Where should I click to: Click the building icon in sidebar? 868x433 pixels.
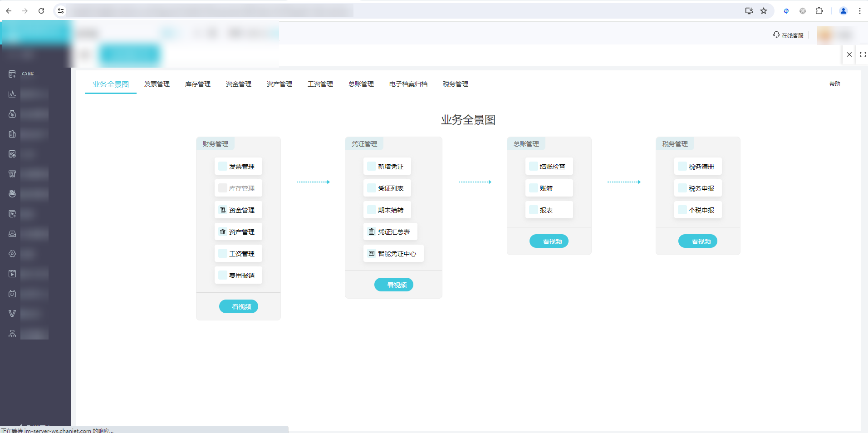pyautogui.click(x=12, y=134)
